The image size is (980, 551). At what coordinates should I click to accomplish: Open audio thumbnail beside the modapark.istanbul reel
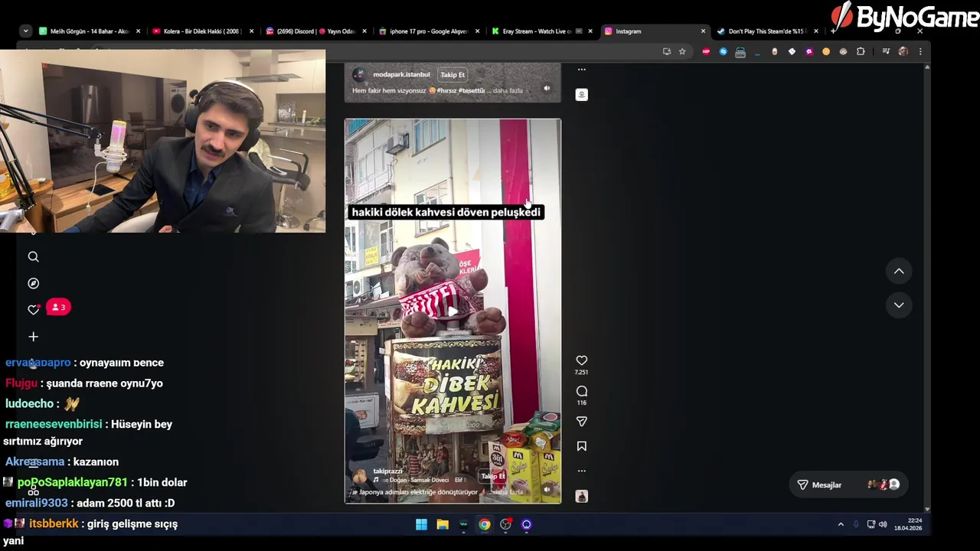click(581, 94)
